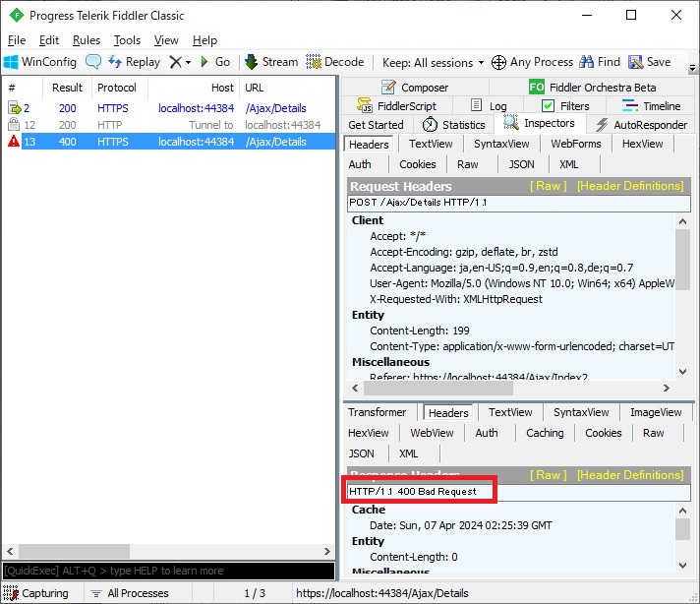Open the View menu
This screenshot has height=604, width=700.
point(166,40)
